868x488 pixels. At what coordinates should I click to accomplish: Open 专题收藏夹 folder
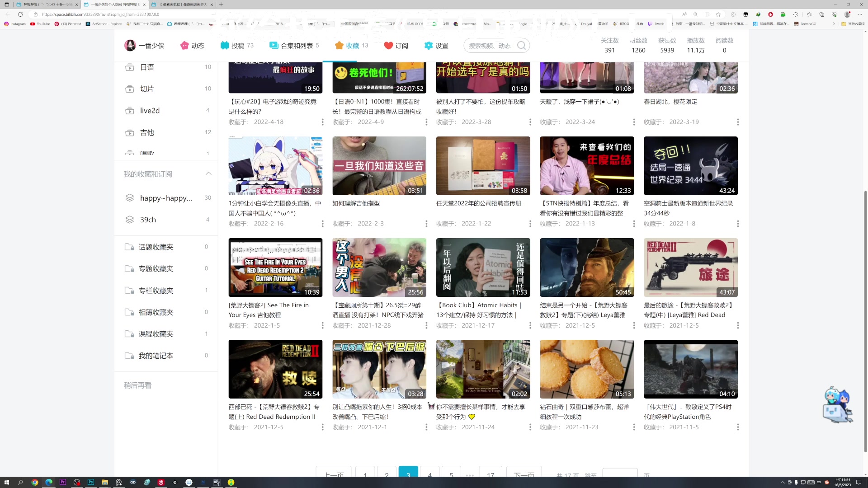coord(166,269)
